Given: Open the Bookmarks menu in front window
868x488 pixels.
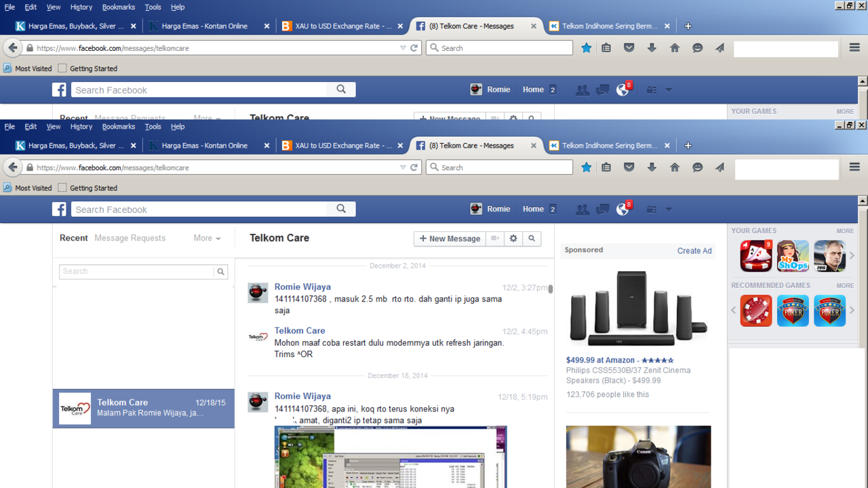Looking at the screenshot, I should point(119,127).
